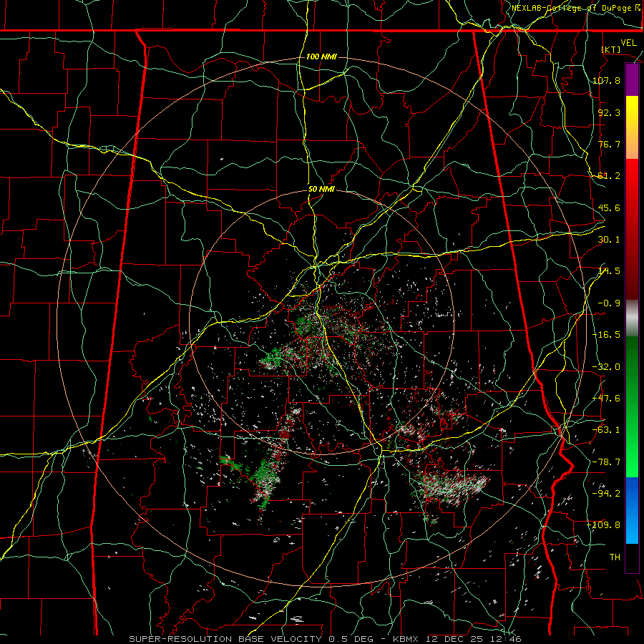
Task: Click the 30.1 value on velocity scale
Action: click(609, 240)
